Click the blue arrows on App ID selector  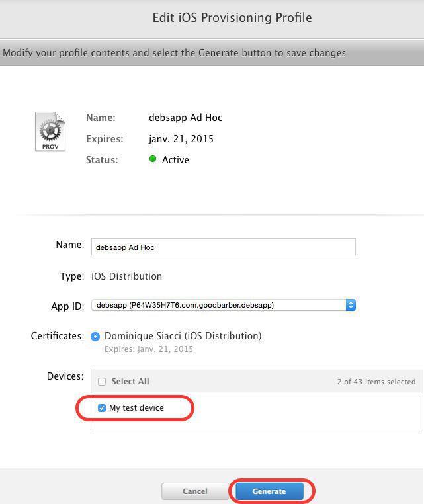(351, 305)
